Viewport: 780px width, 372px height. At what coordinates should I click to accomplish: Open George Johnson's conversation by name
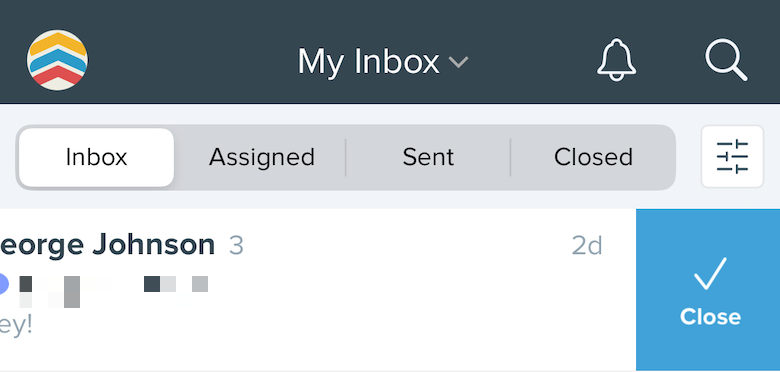coord(107,245)
